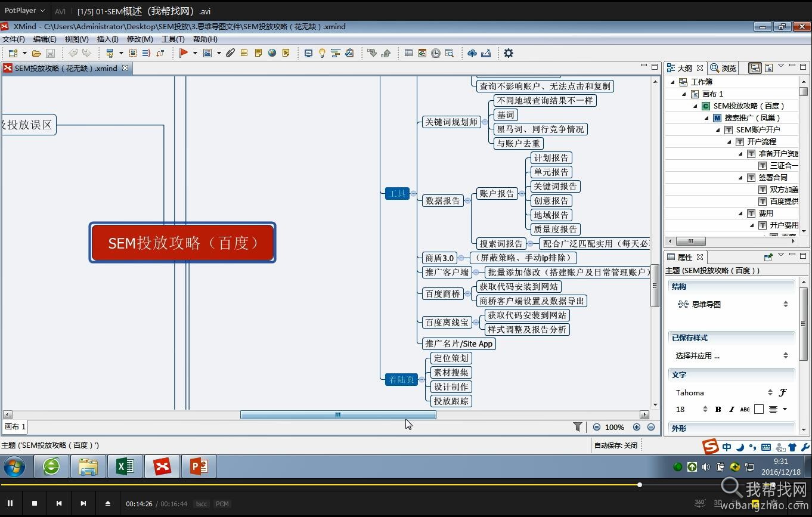Click the filter funnel icon near zoom
Image resolution: width=812 pixels, height=517 pixels.
[x=577, y=427]
